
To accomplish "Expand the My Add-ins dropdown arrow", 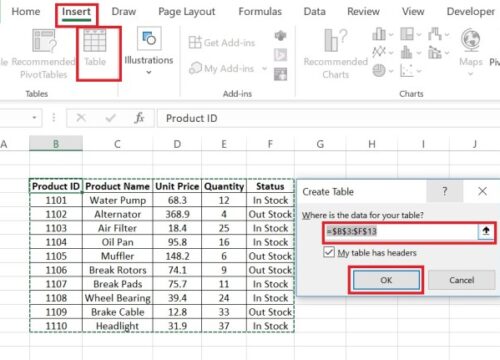I will pyautogui.click(x=264, y=69).
